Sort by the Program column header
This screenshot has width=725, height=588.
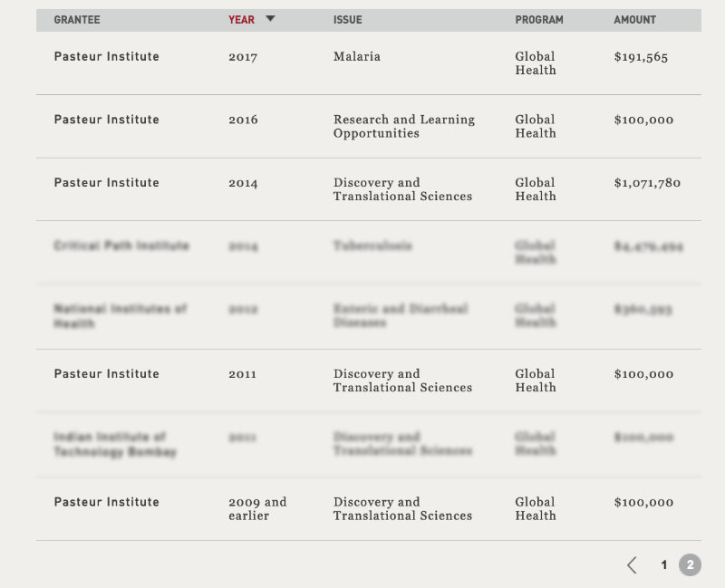click(x=539, y=20)
